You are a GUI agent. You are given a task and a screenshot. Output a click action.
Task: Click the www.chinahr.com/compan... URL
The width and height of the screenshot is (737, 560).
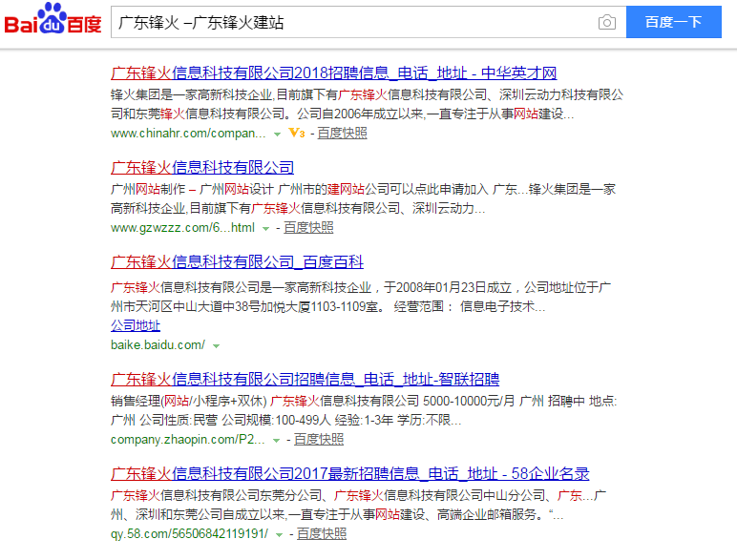(188, 134)
